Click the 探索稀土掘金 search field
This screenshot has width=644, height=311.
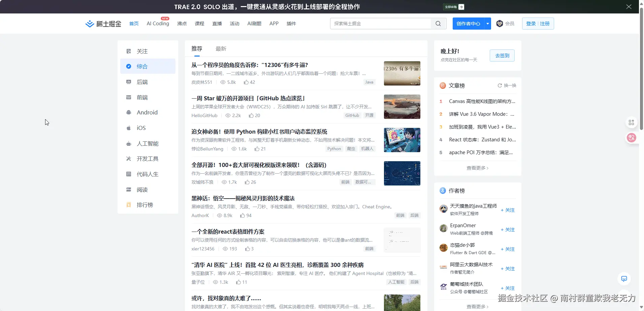click(381, 24)
